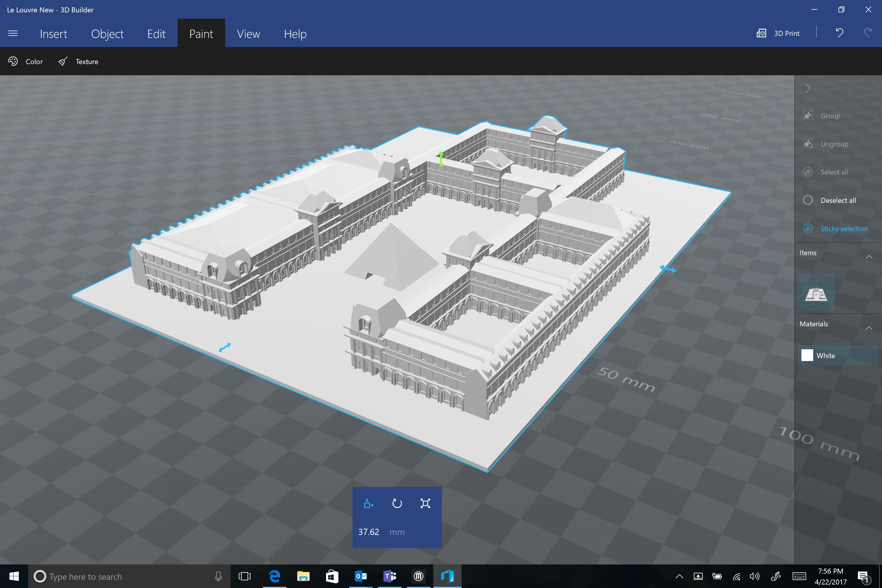Open the 3D Print option

click(778, 34)
